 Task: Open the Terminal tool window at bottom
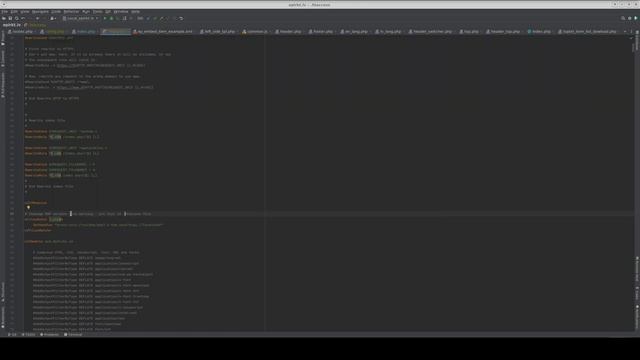[73, 335]
